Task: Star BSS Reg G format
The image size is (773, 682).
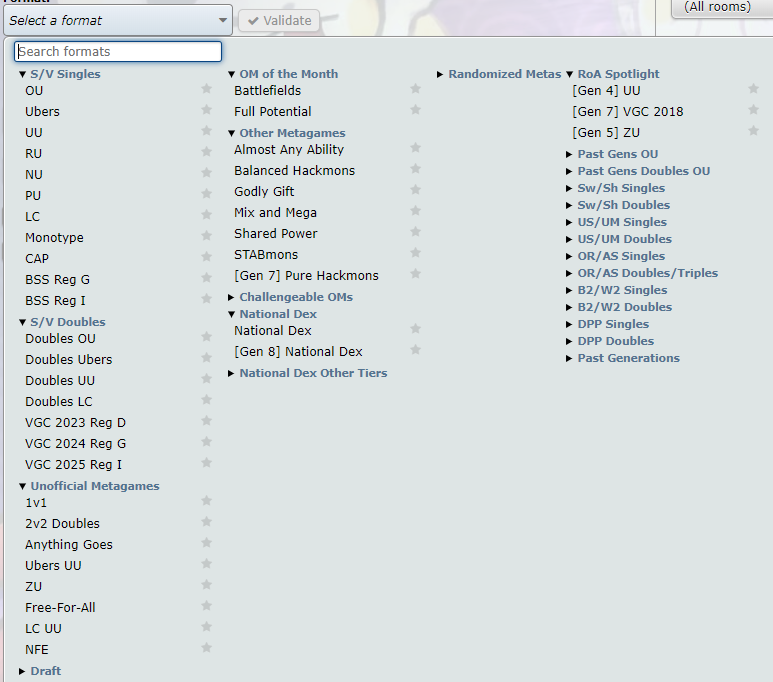Action: pos(207,277)
